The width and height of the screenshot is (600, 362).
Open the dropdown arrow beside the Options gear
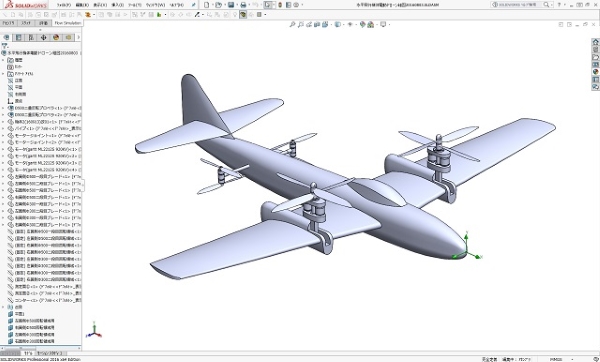302,5
